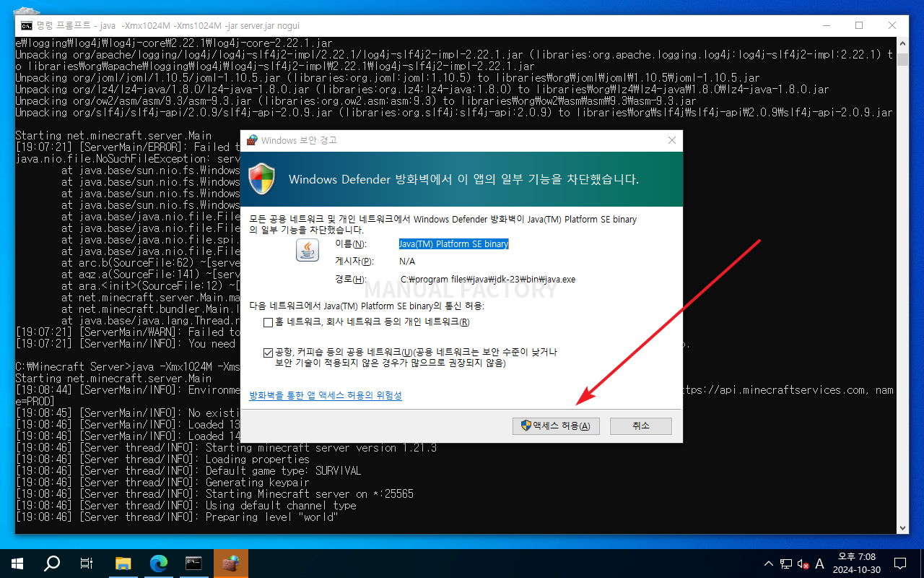Click the IME language indicator A
The height and width of the screenshot is (578, 924).
click(819, 564)
